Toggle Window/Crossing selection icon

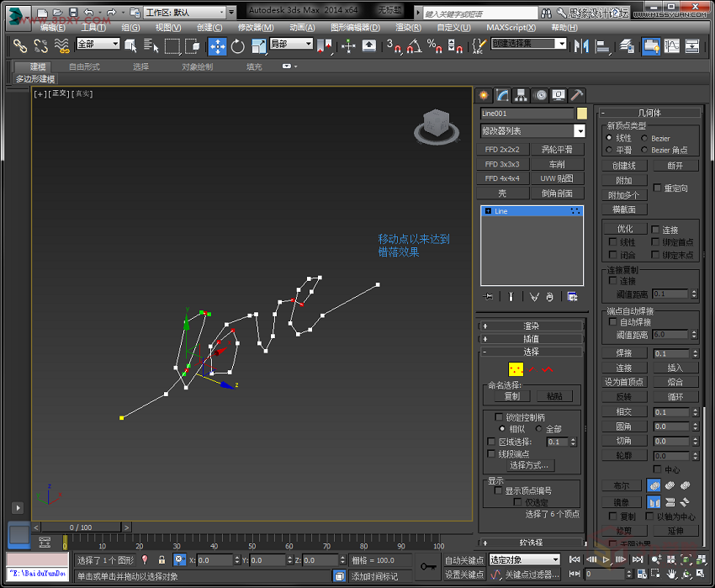193,46
